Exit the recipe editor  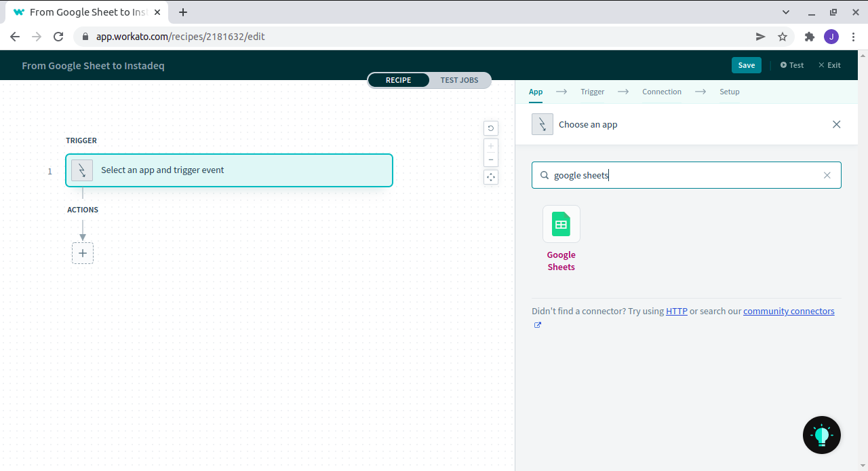[829, 65]
